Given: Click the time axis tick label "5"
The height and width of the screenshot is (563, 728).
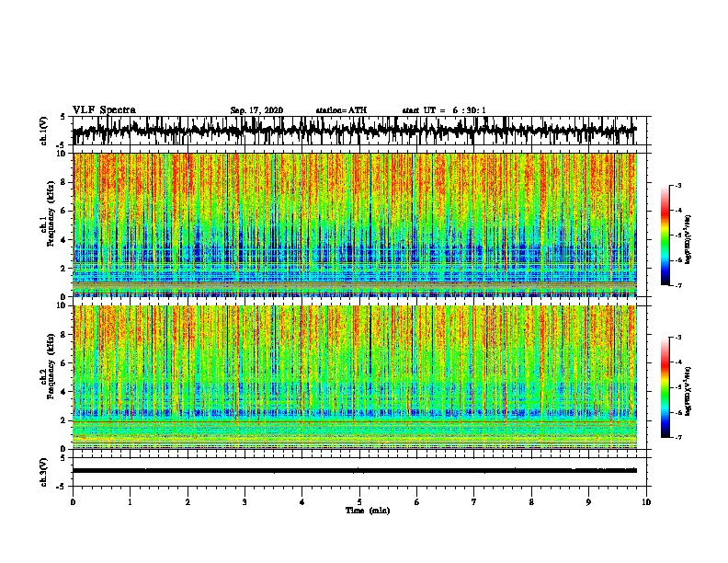Looking at the screenshot, I should 359,502.
